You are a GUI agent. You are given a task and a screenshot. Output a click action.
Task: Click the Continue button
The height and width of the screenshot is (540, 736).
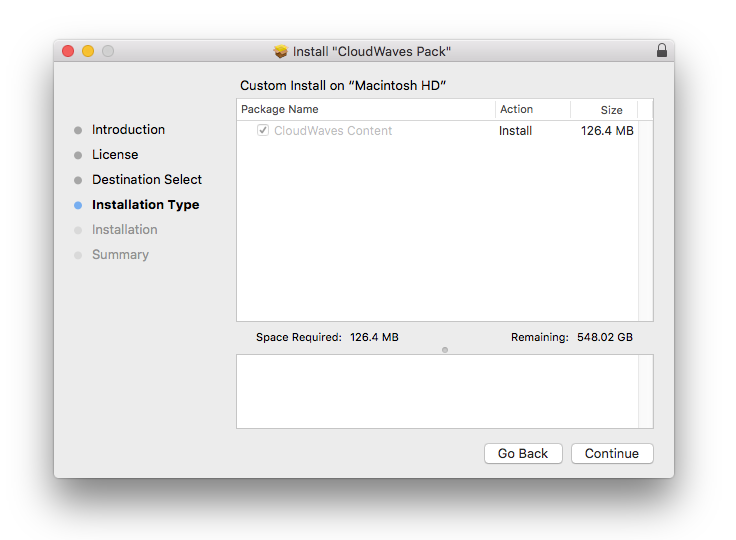[x=611, y=453]
